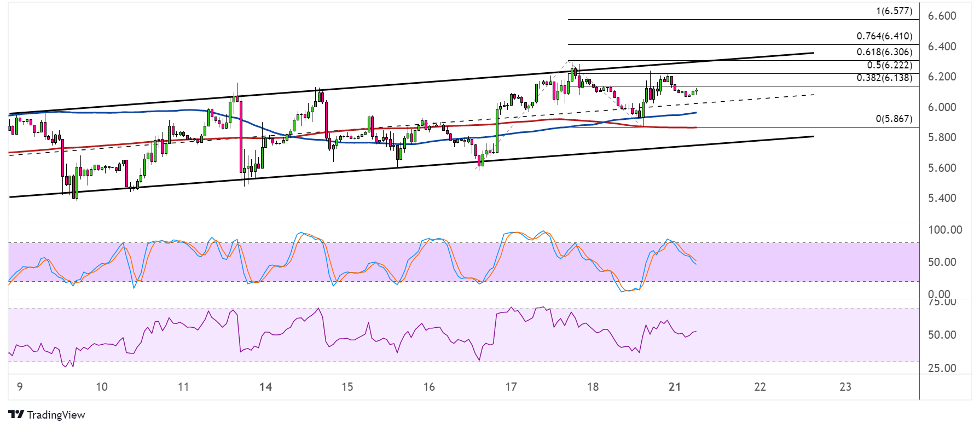This screenshot has width=980, height=429.
Task: Select the Fibonacci label 0.5(6.222)
Action: [x=890, y=65]
